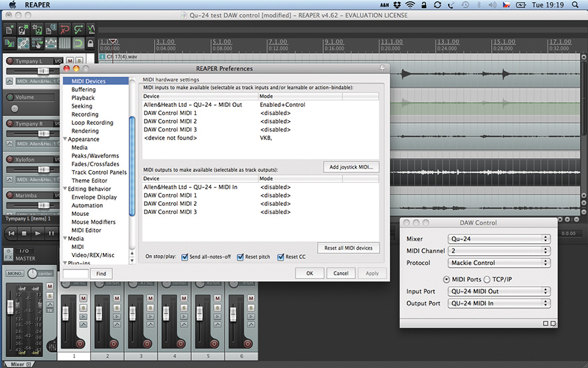
Task: Select MIDI Editor in preferences list
Action: [86, 230]
